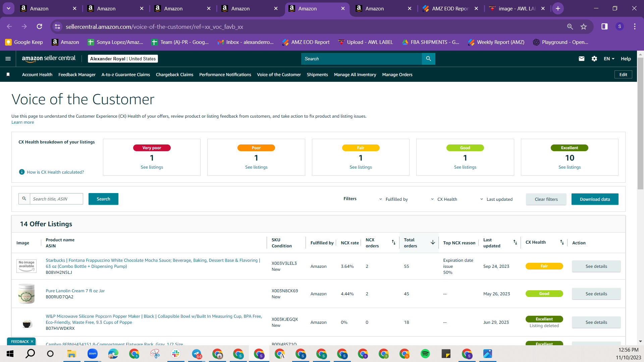Open the Pure Lanolin Cream 7 fl oz Jar link

tap(75, 291)
